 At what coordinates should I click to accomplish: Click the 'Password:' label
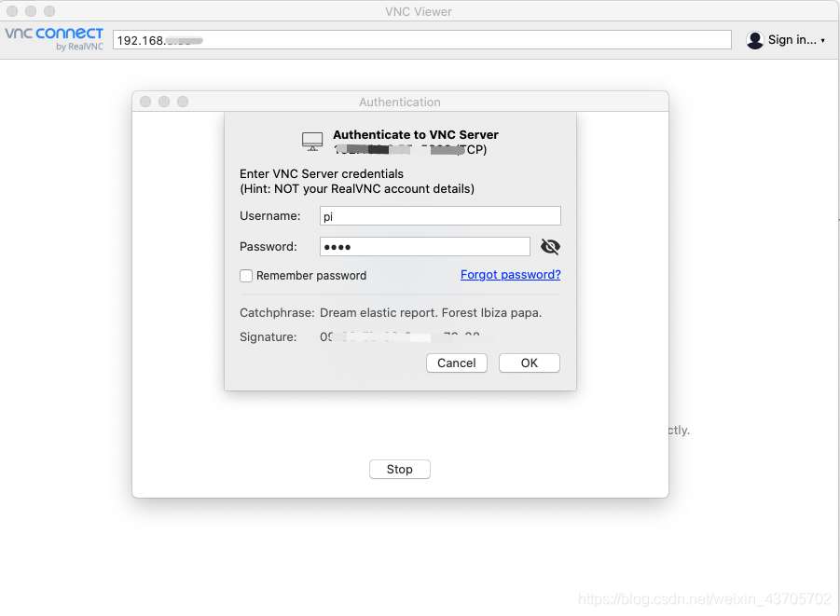pos(268,246)
